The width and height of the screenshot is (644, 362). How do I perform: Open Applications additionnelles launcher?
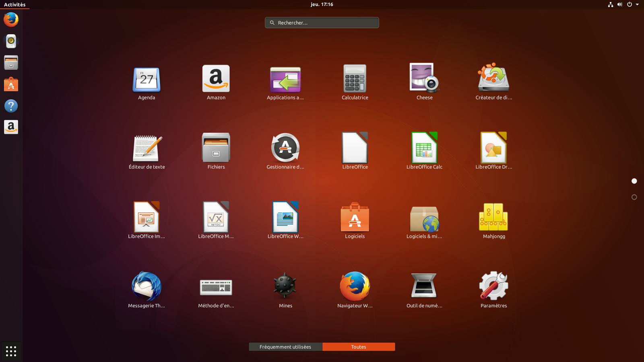[285, 79]
